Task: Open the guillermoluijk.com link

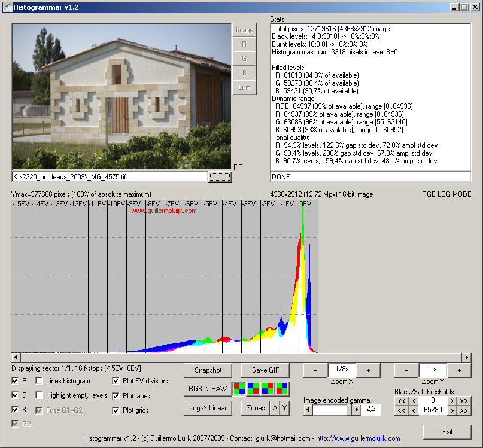Action: pyautogui.click(x=358, y=438)
